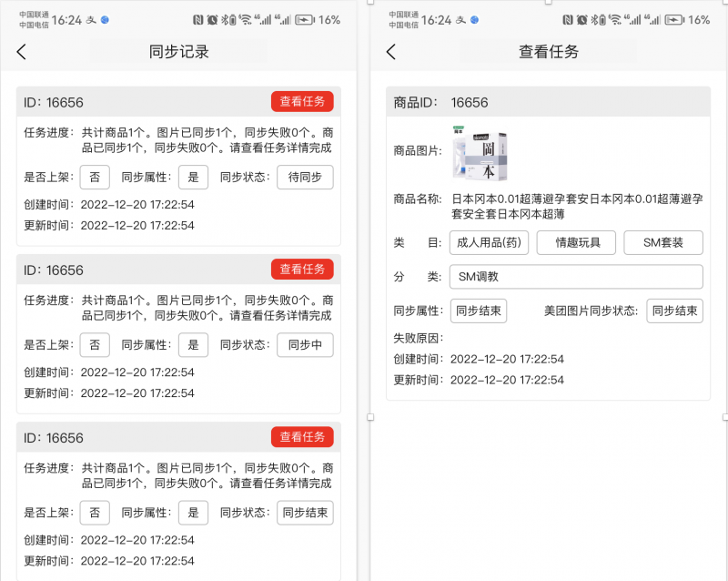Click 同步结束 tag next to 美团图片同步状态
Viewport: 728px width, 581px height.
pos(674,311)
